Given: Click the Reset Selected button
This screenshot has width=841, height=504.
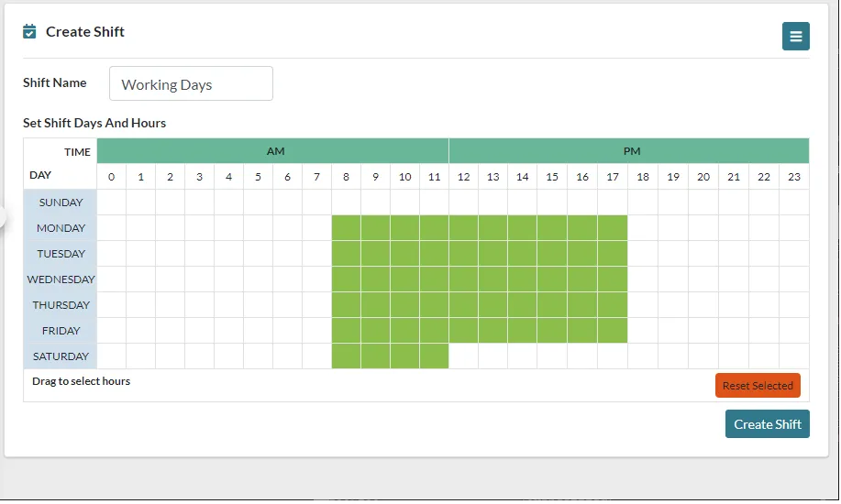Looking at the screenshot, I should (758, 385).
